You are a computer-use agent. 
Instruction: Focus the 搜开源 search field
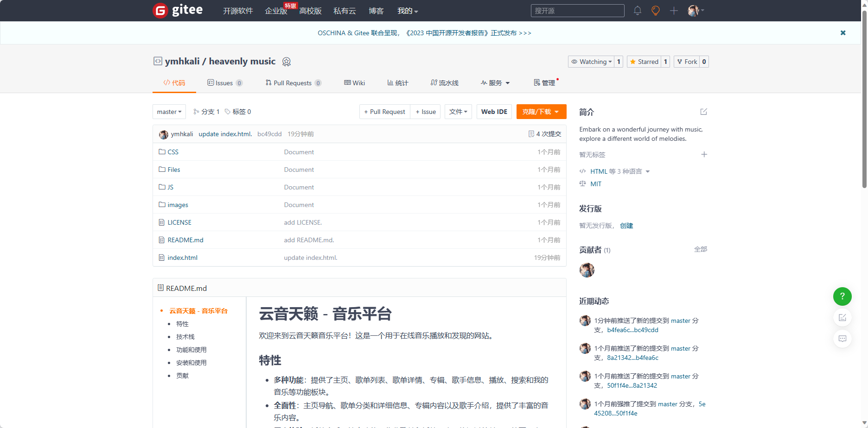point(577,11)
